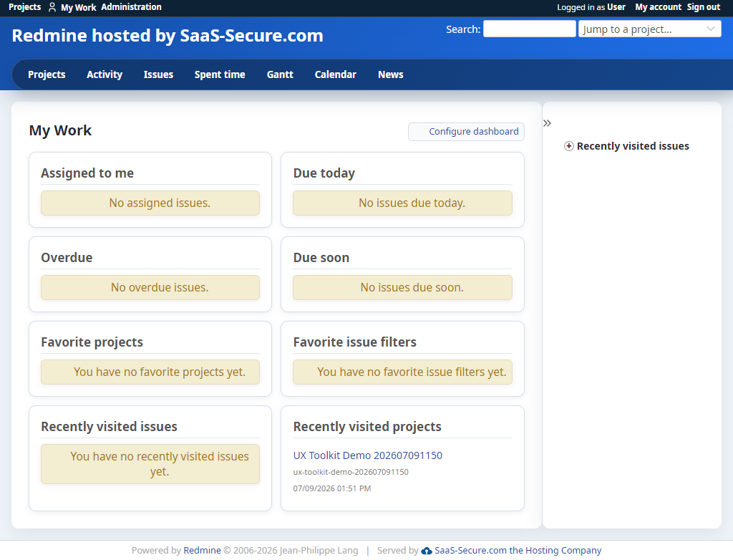Image resolution: width=733 pixels, height=560 pixels.
Task: Switch to the Gantt tab
Action: coord(280,74)
